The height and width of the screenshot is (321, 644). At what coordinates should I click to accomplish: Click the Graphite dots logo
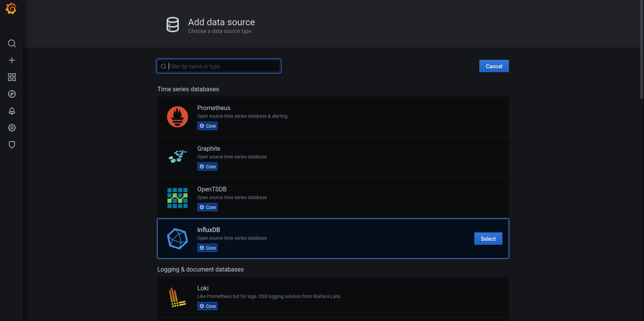click(x=177, y=157)
